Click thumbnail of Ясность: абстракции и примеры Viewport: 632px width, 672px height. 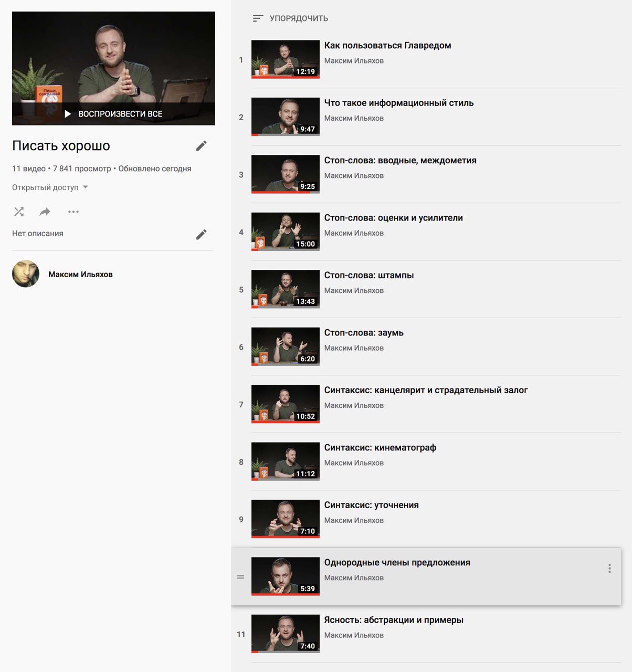click(x=286, y=634)
